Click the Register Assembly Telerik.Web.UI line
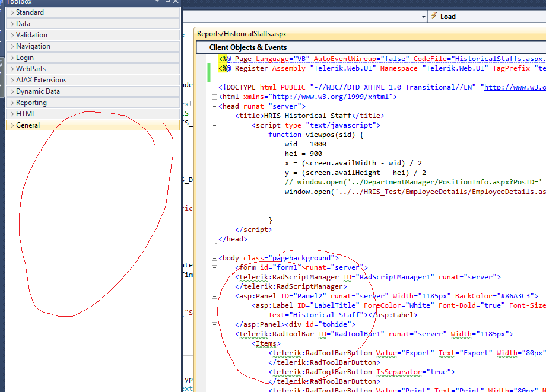Viewport: 546px width, 392px height. click(x=382, y=68)
